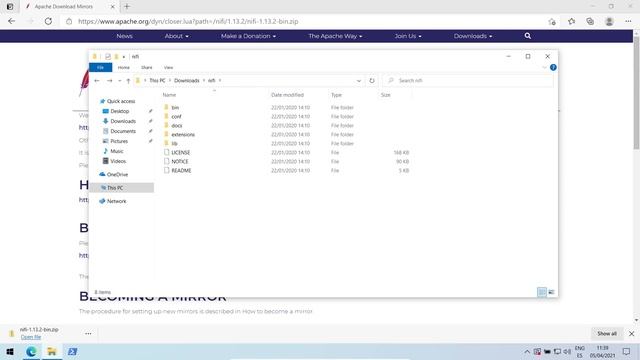This screenshot has width=640, height=360.
Task: Click the Search nifi input field
Action: click(468, 81)
